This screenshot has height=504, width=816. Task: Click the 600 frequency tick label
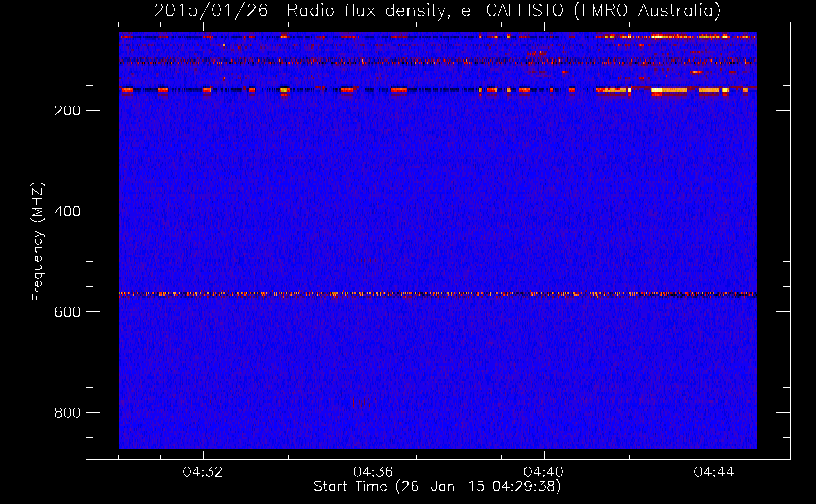pyautogui.click(x=68, y=312)
